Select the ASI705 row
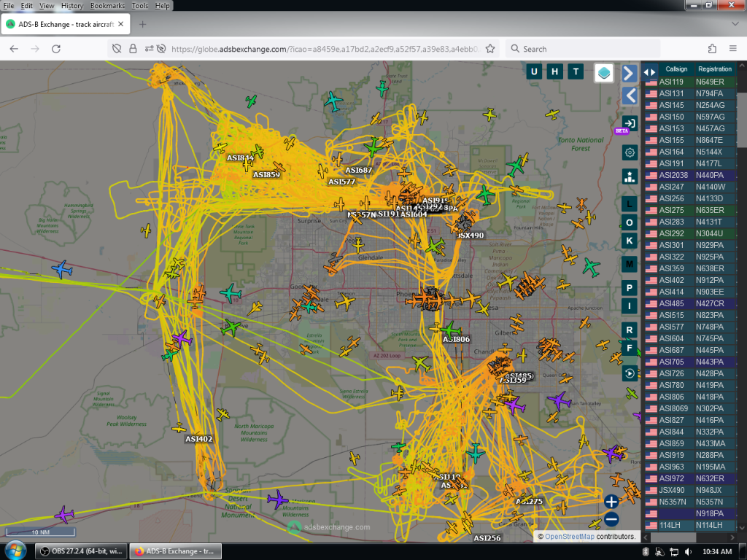 (x=690, y=362)
